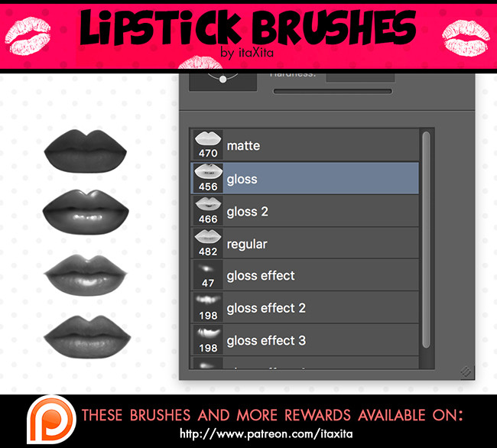Click the gloss effect 2 thumbnail 198
The height and width of the screenshot is (448, 497).
tap(208, 307)
